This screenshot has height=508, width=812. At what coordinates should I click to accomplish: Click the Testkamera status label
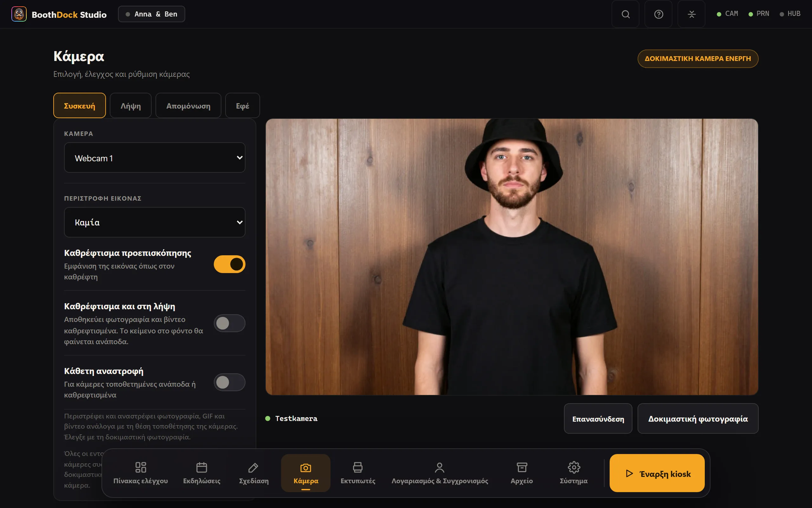(296, 419)
